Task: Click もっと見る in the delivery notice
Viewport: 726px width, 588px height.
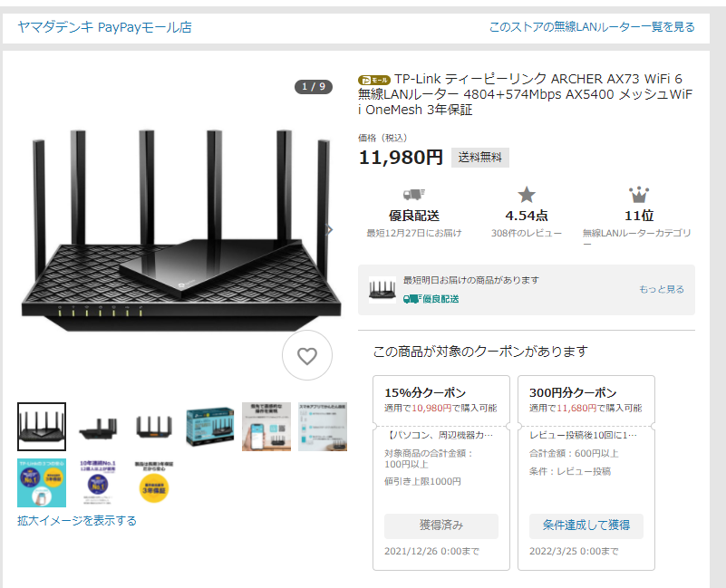Action: pyautogui.click(x=661, y=289)
